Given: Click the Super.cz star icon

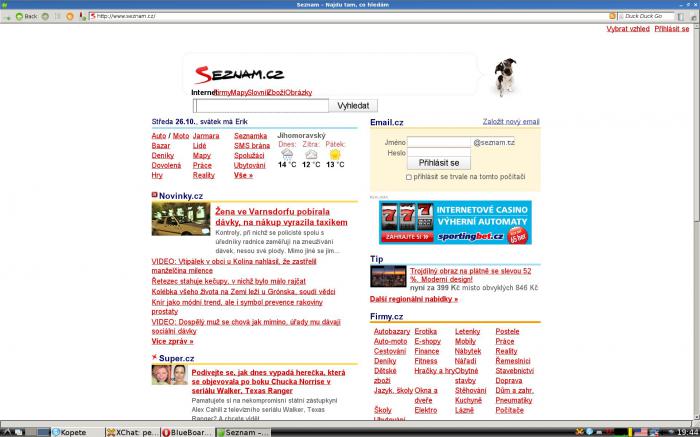Looking at the screenshot, I should click(x=154, y=357).
